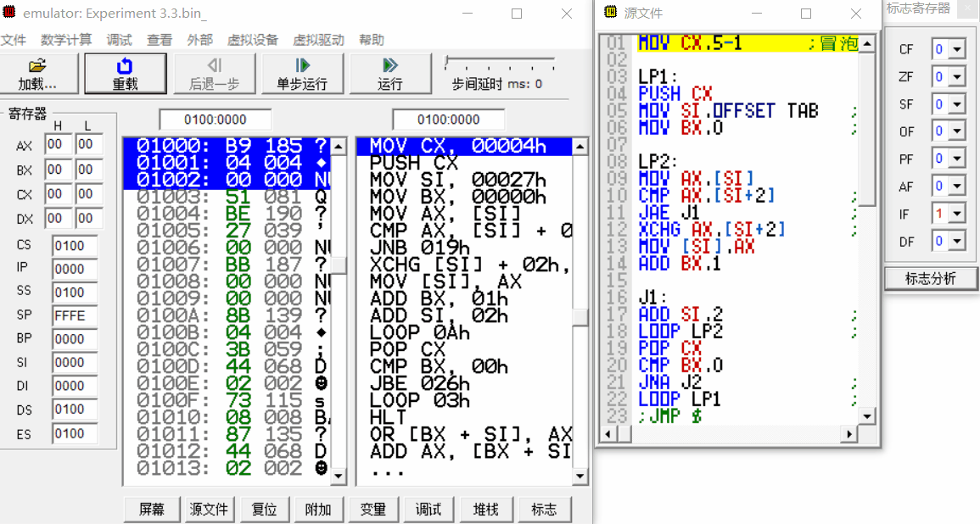The height and width of the screenshot is (524, 980).
Task: Open the 堆栈 stack window
Action: pos(485,509)
